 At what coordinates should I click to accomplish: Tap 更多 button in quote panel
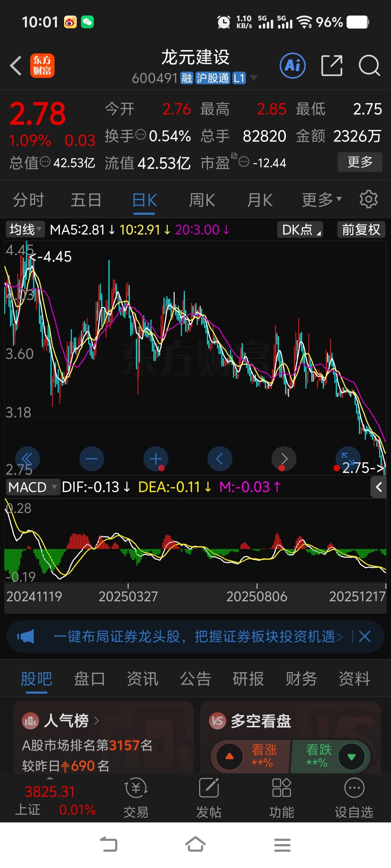[360, 162]
